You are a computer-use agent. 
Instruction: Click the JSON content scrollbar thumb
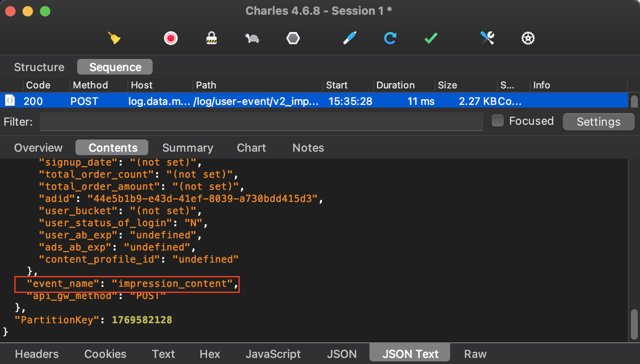pyautogui.click(x=634, y=324)
